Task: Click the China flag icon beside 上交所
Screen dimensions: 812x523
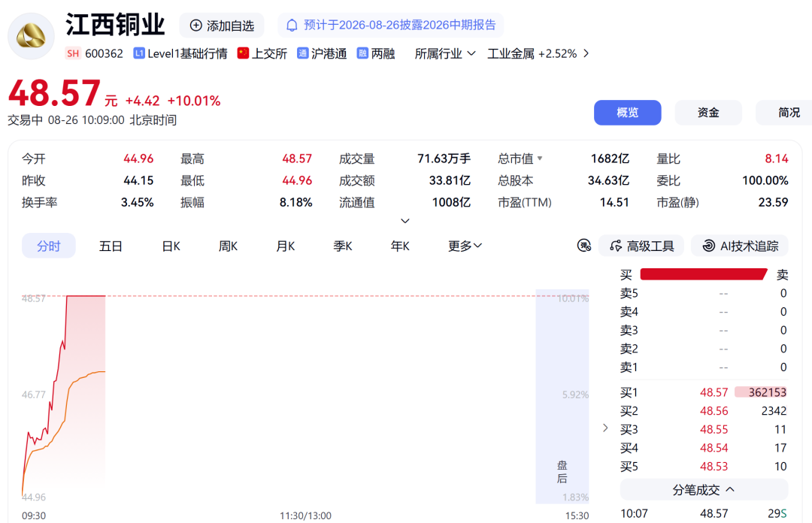Action: [243, 53]
